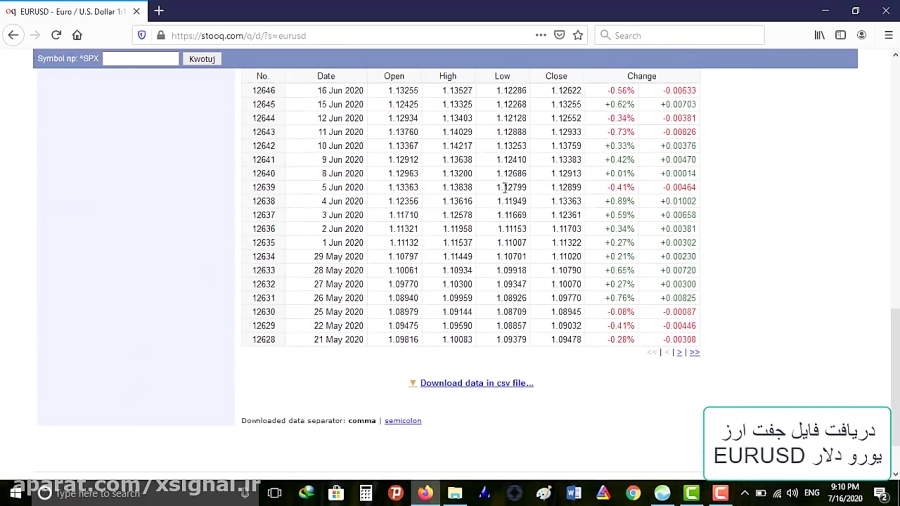Show hidden system tray icons

[744, 493]
